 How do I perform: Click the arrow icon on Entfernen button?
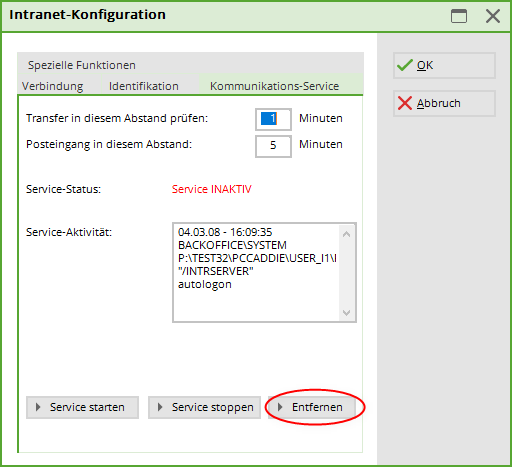tap(280, 407)
